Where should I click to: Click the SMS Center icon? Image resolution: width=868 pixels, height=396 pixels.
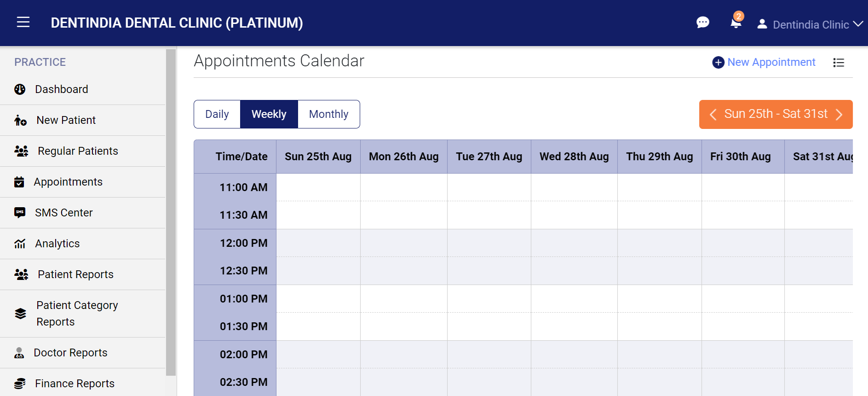(x=20, y=213)
